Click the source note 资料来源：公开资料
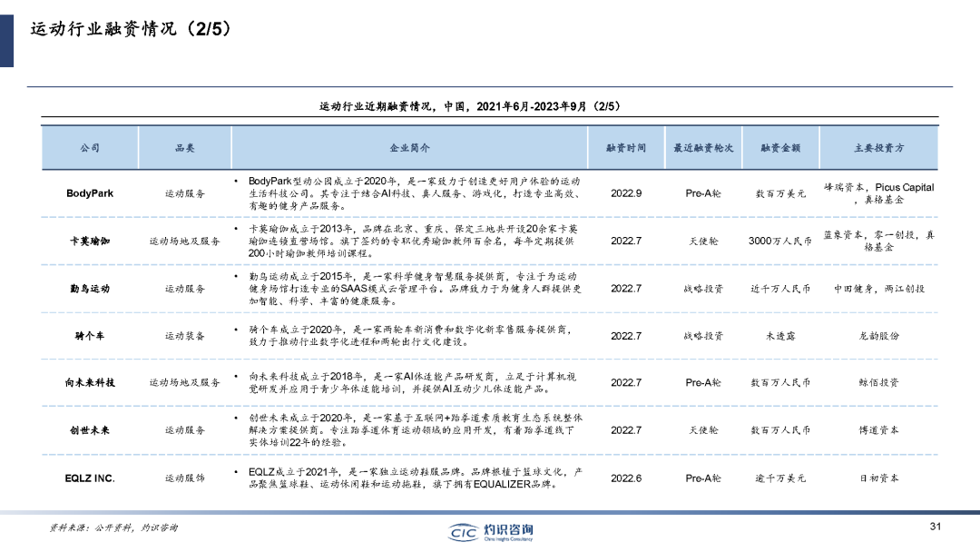Viewport: 980px width, 552px height. [x=113, y=527]
